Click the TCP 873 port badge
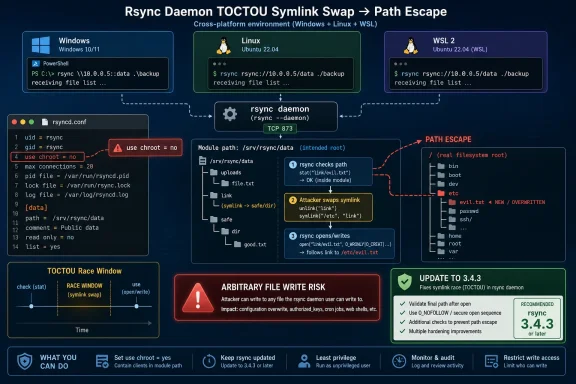 click(x=280, y=128)
